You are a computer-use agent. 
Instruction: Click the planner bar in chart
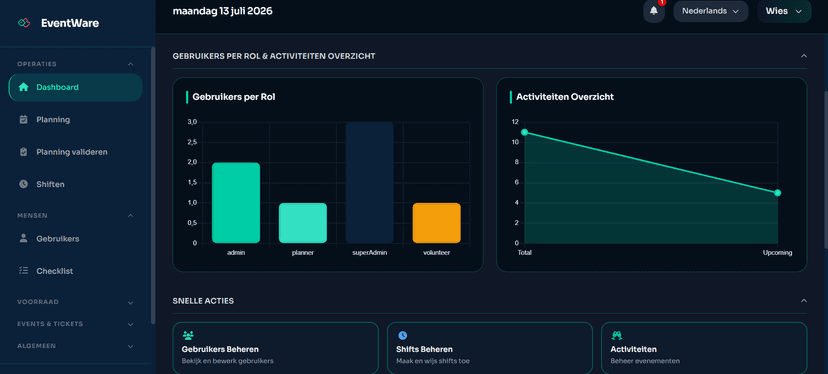coord(303,223)
